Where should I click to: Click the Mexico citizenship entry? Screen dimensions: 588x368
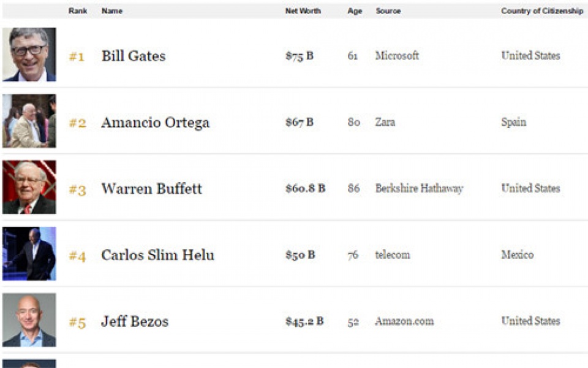point(517,255)
